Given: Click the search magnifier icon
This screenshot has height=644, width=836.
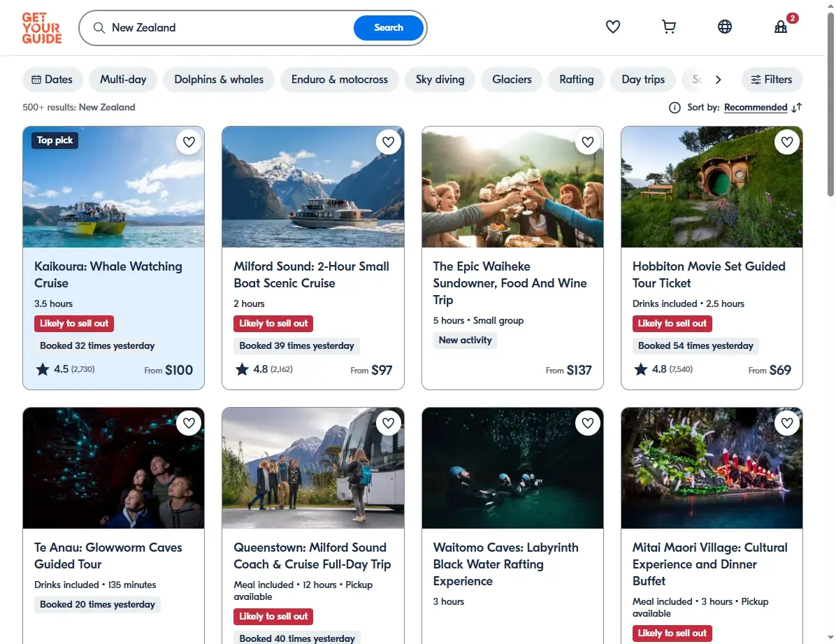Looking at the screenshot, I should click(99, 28).
